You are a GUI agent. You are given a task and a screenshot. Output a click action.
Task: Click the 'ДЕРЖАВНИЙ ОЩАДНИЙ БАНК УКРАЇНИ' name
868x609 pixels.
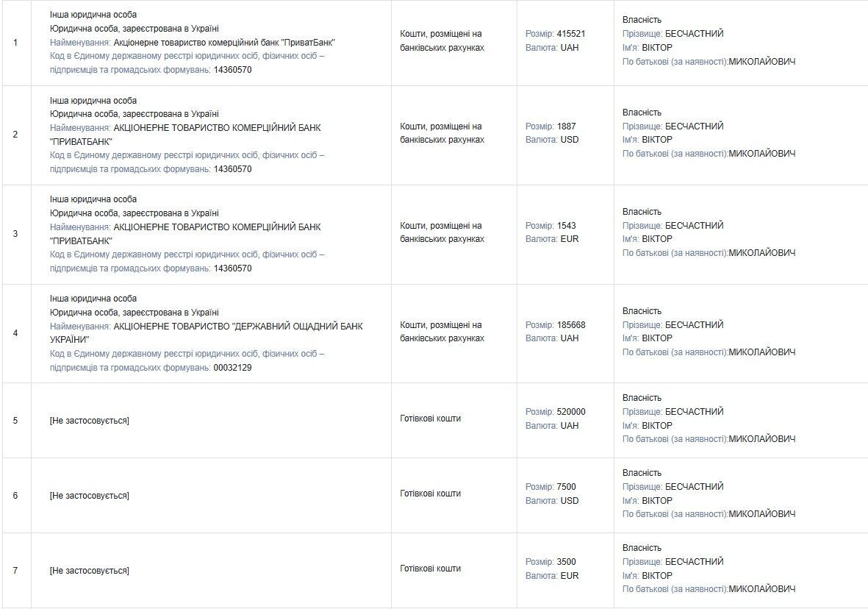(x=207, y=332)
